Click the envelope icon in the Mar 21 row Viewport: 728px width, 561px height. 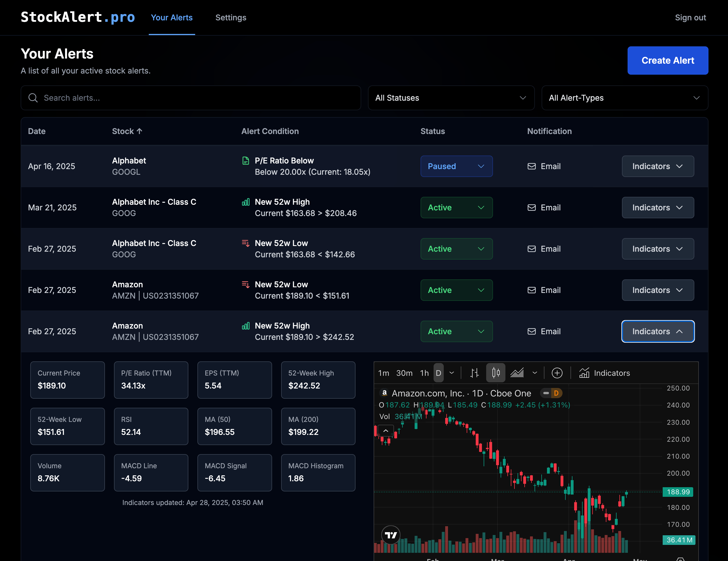(532, 208)
